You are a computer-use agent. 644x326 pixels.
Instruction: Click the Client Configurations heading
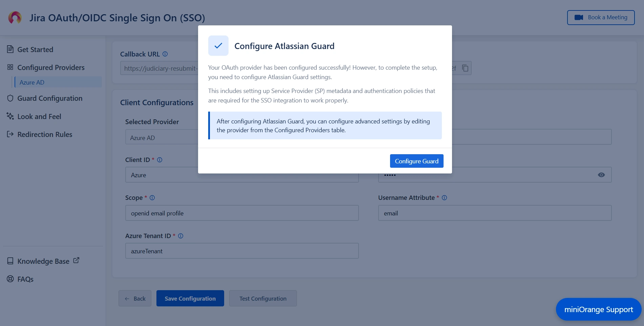157,102
